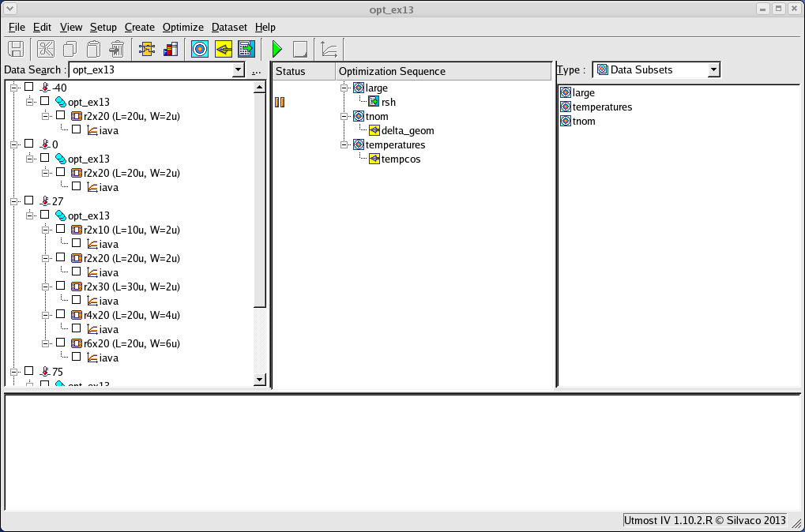Click the thermometer icon beside 27

tap(45, 201)
